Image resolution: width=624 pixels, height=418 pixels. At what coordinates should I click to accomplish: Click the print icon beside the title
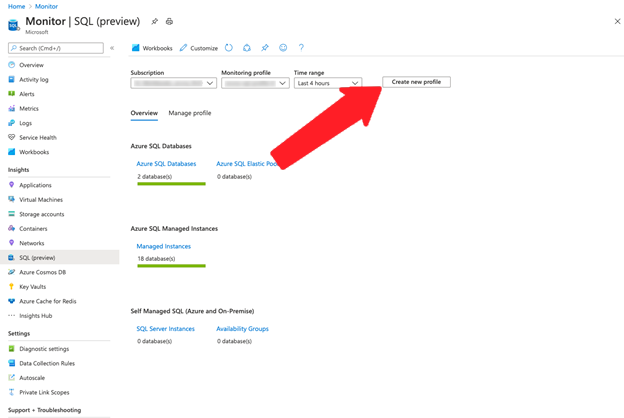point(170,21)
